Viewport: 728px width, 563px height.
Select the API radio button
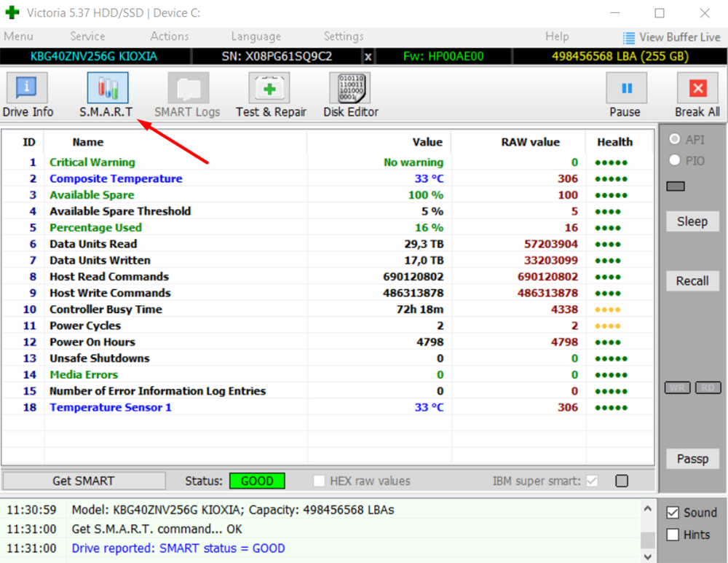[675, 139]
